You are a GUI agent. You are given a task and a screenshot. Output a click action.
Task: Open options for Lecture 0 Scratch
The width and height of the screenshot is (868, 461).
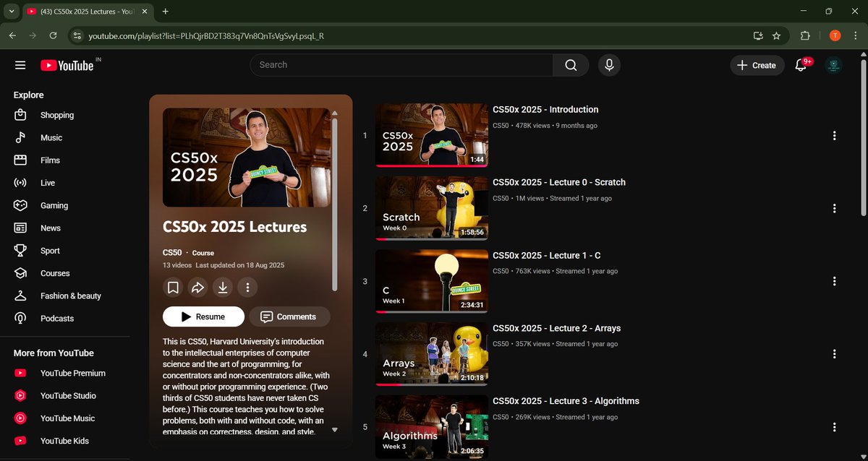pyautogui.click(x=834, y=208)
